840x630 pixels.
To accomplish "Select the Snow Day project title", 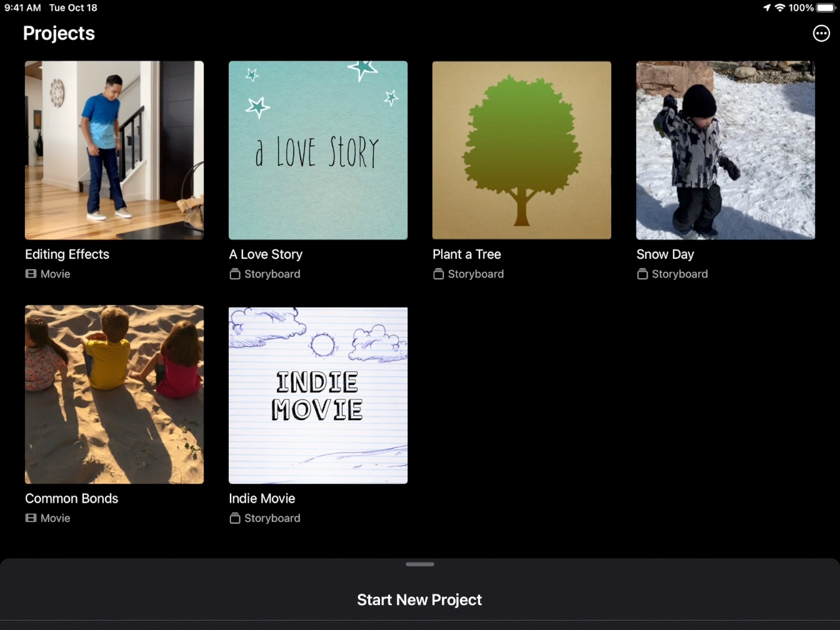I will [x=665, y=254].
